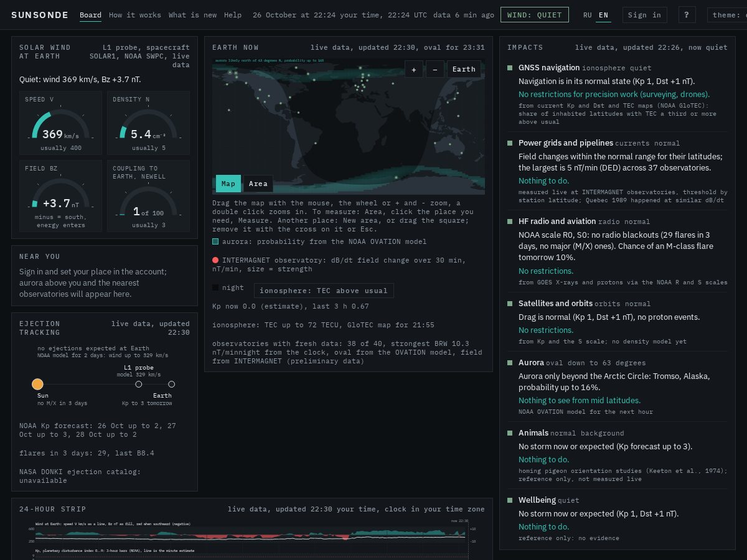Open Satellites and orbits title
This screenshot has height=560, width=747.
click(555, 303)
